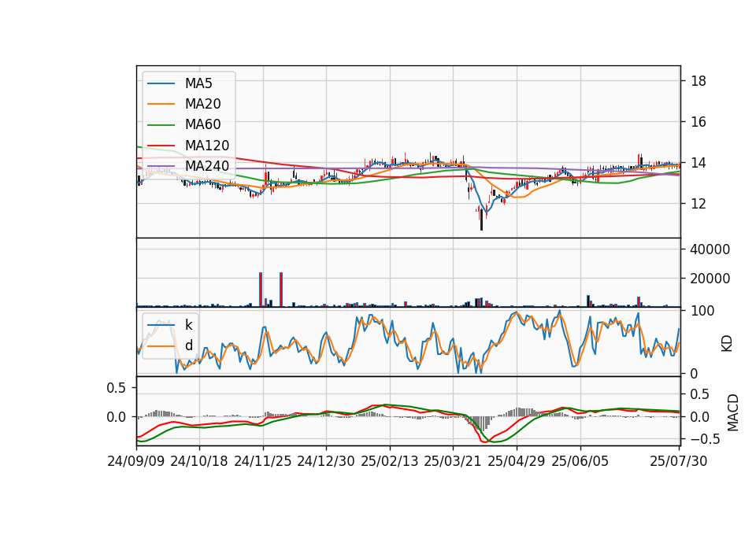Image resolution: width=756 pixels, height=543 pixels.
Task: Click the 25/07/30 date axis label
Action: click(x=679, y=461)
